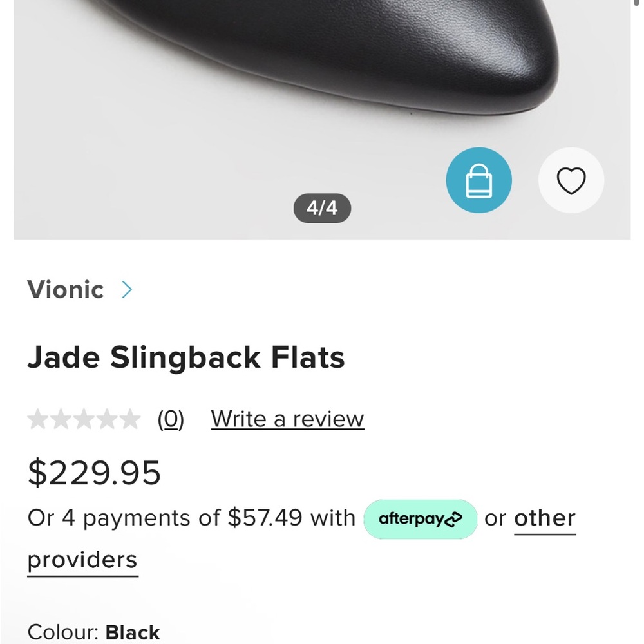
Task: Open the Vionic brand page
Action: [65, 290]
